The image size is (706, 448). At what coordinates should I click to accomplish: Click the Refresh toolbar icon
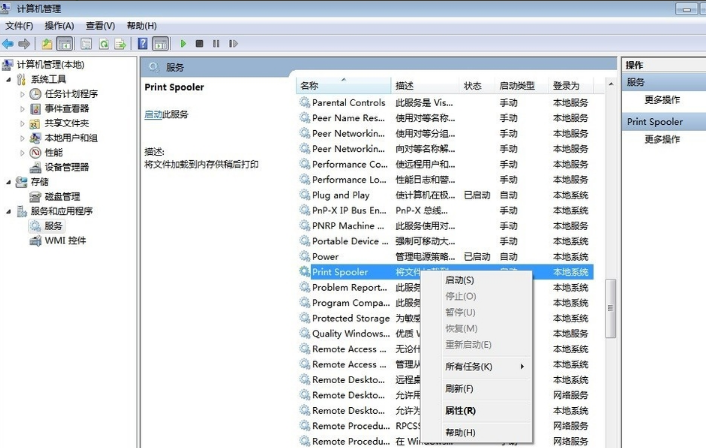[x=102, y=44]
